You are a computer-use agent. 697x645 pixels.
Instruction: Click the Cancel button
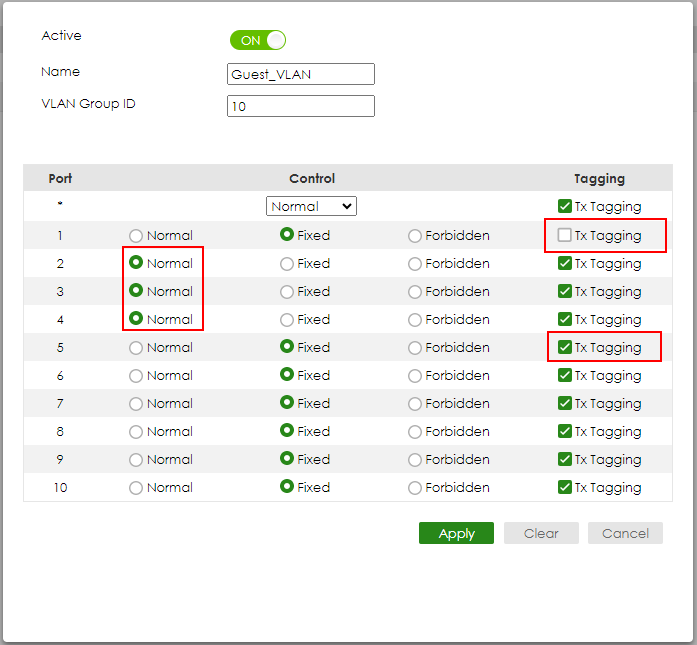click(x=625, y=533)
